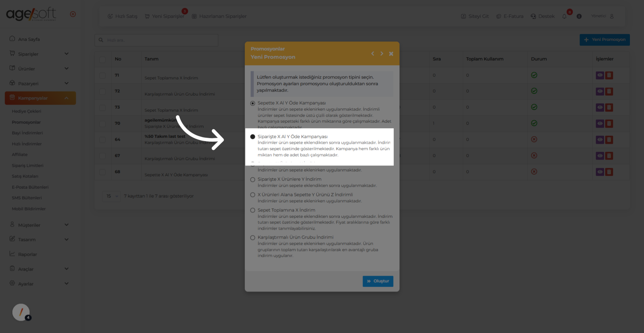Viewport: 644px width, 333px height.
Task: Open E-Fatura section
Action: click(510, 16)
